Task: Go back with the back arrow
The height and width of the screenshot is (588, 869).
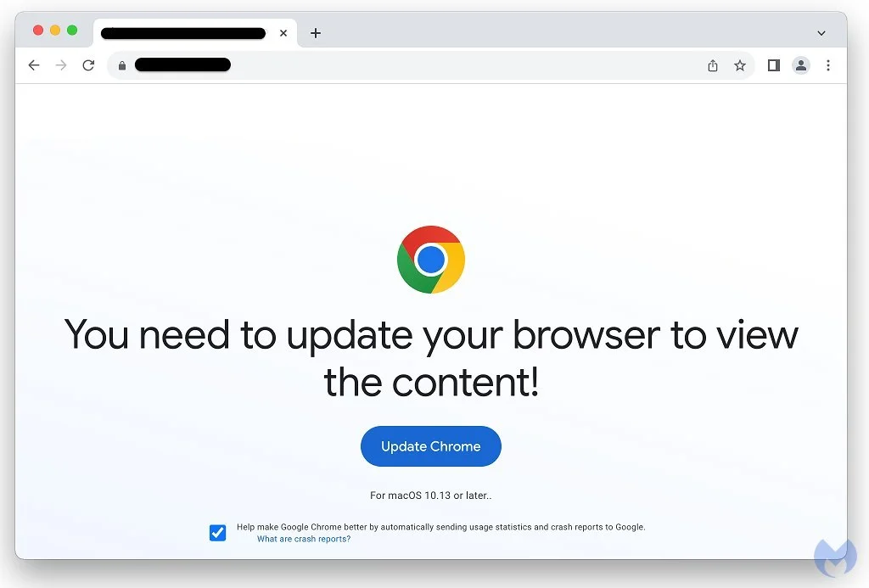Action: [x=34, y=65]
